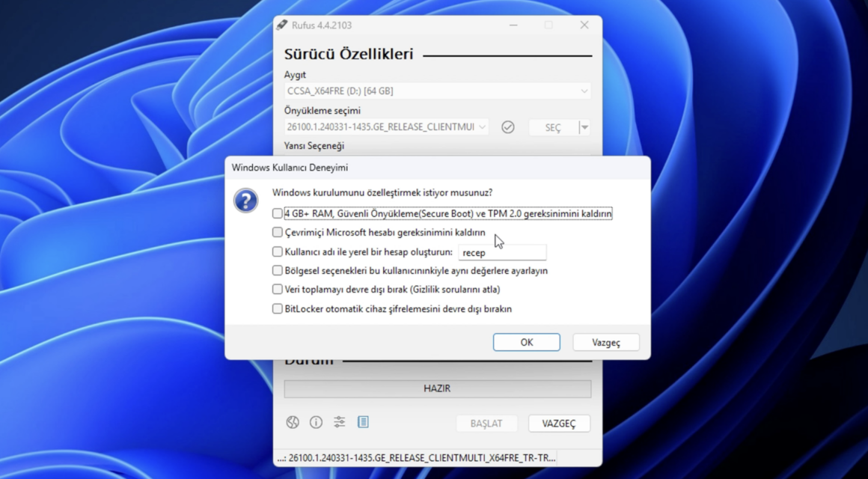Check 'Çevrimiçi Microsoft hesabı gereksinimini kaldırın'

pyautogui.click(x=278, y=233)
